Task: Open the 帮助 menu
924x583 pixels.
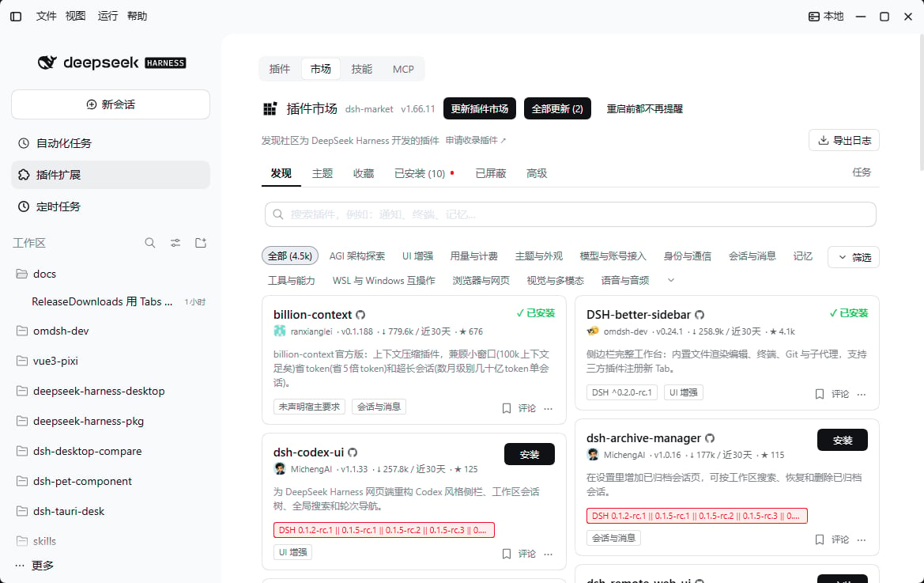Action: pyautogui.click(x=138, y=17)
